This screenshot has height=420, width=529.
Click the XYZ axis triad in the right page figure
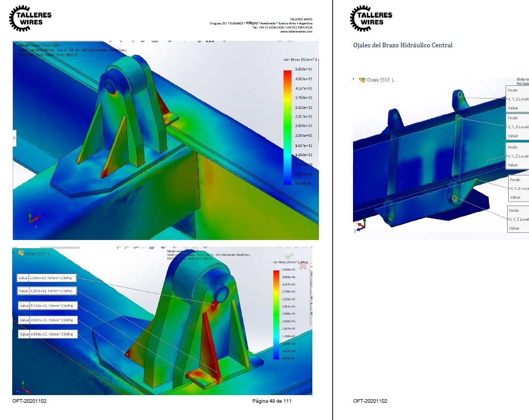click(x=360, y=225)
